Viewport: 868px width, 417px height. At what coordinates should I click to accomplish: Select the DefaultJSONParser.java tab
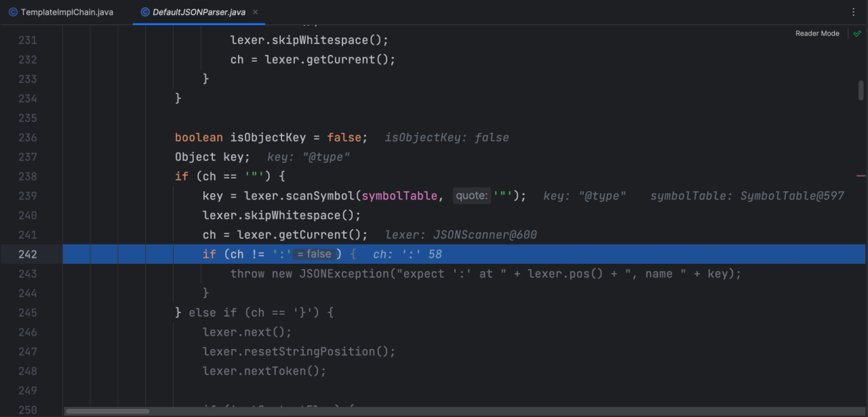[199, 12]
